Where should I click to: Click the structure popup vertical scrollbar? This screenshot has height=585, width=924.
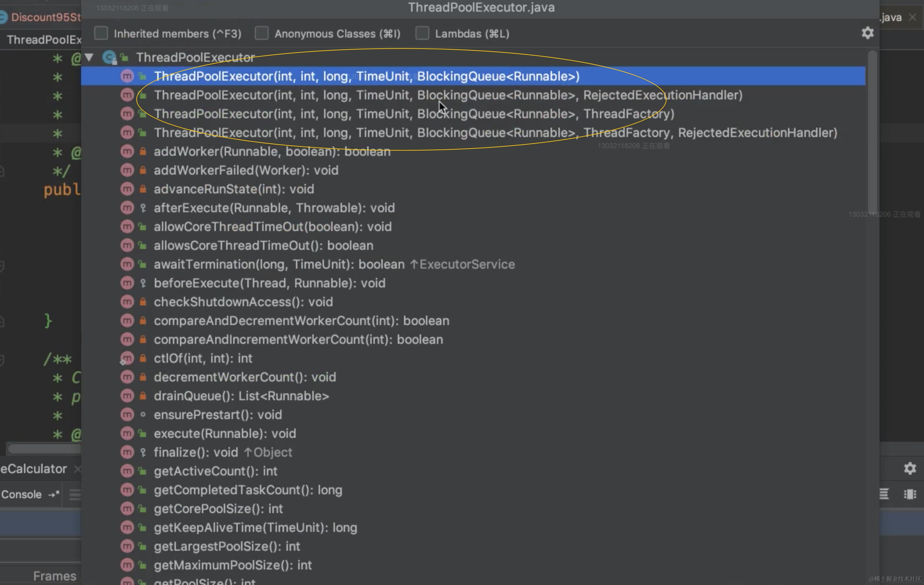pyautogui.click(x=873, y=131)
